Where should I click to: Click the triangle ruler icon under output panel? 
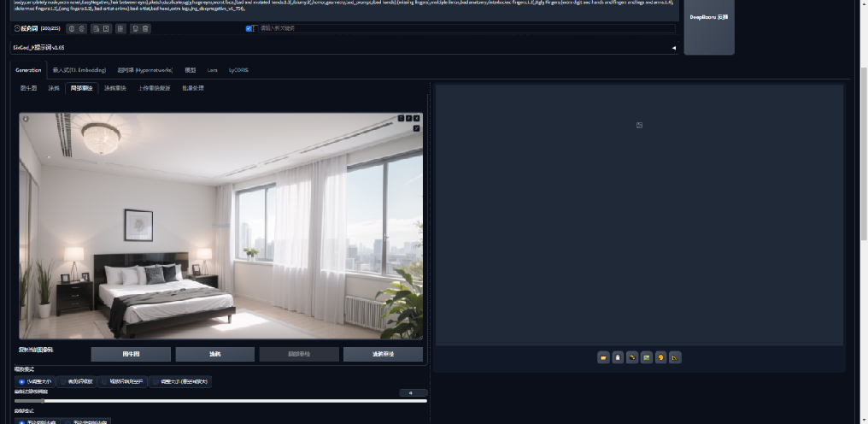pyautogui.click(x=675, y=357)
